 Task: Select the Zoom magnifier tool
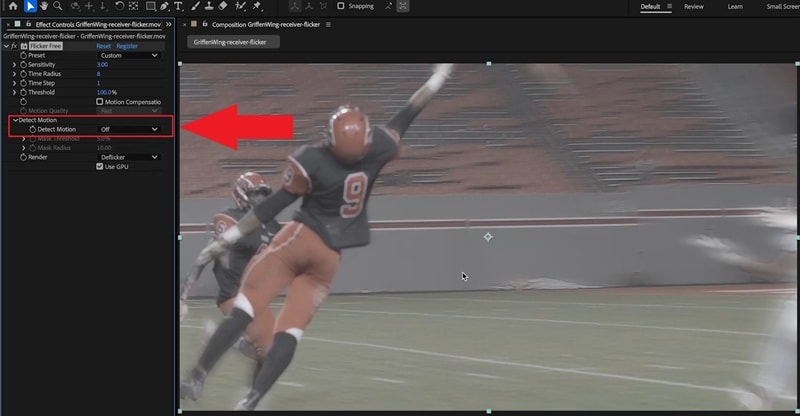tap(58, 6)
